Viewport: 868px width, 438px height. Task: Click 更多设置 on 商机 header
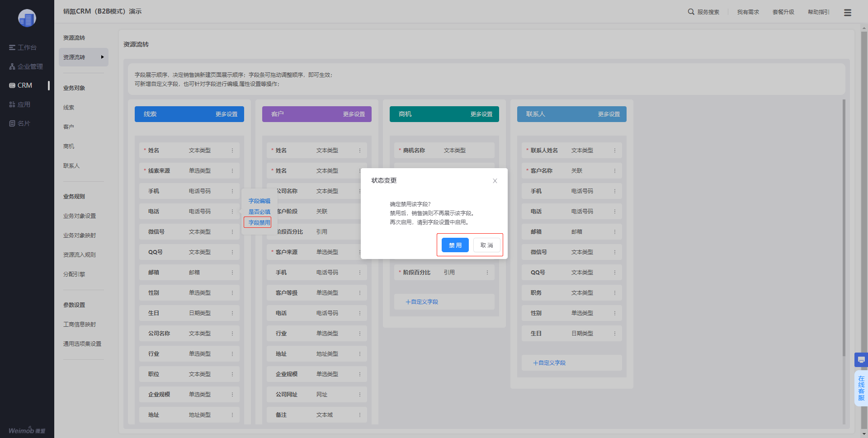[x=481, y=114]
